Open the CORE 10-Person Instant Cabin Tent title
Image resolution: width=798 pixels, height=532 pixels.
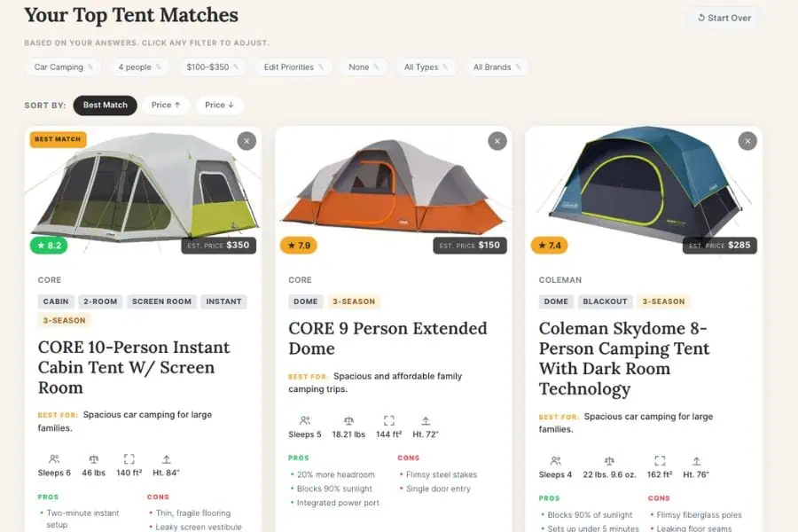pos(134,367)
